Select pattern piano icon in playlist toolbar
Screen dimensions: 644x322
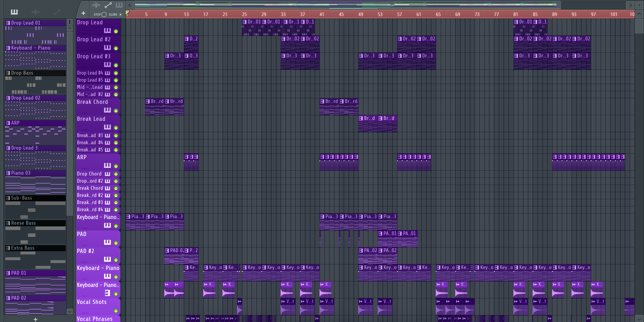(x=119, y=5)
